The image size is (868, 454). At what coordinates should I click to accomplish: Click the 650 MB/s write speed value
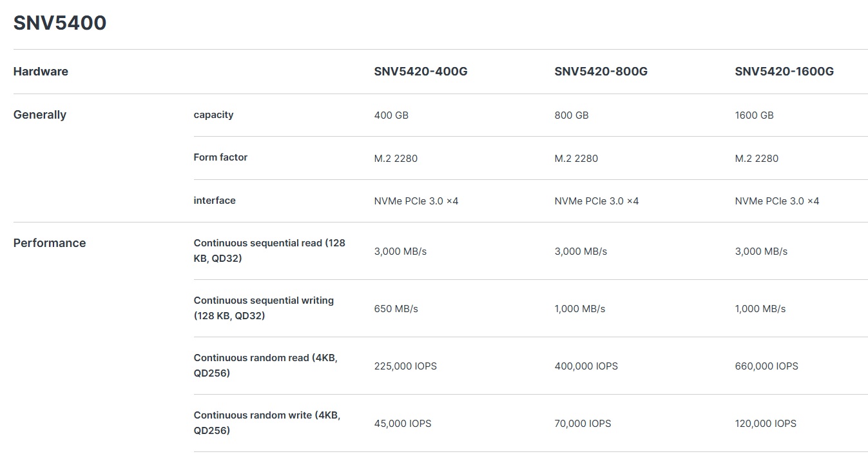(x=396, y=309)
